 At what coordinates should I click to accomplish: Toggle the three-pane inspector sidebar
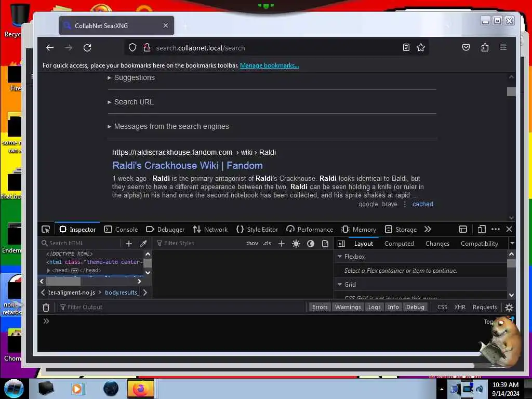tap(341, 244)
